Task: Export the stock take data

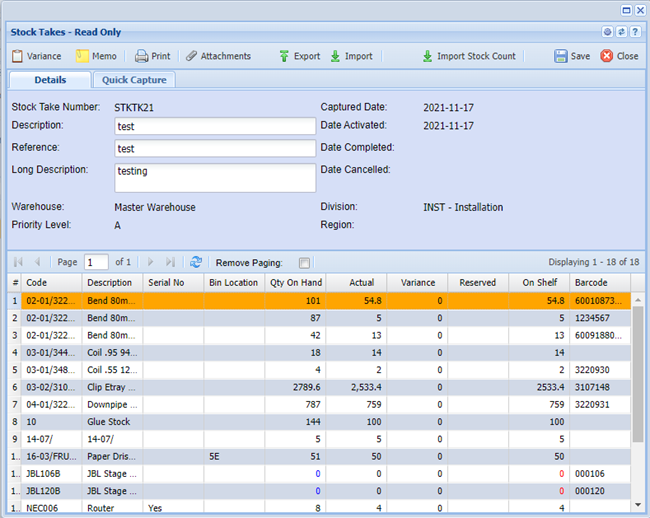Action: pyautogui.click(x=299, y=56)
